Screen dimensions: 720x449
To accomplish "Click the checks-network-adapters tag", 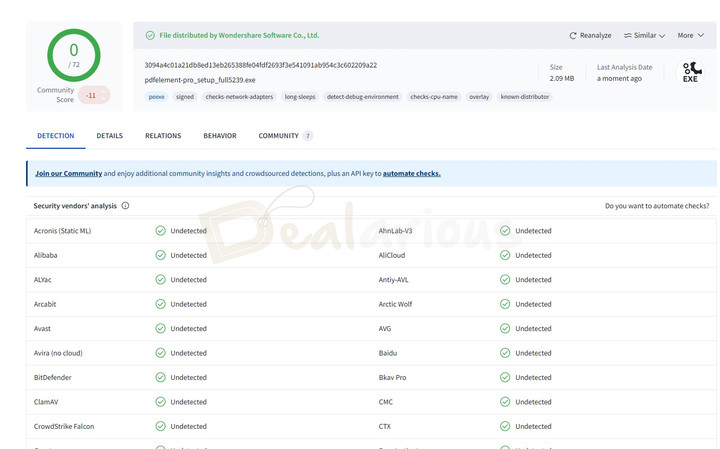I will [239, 97].
